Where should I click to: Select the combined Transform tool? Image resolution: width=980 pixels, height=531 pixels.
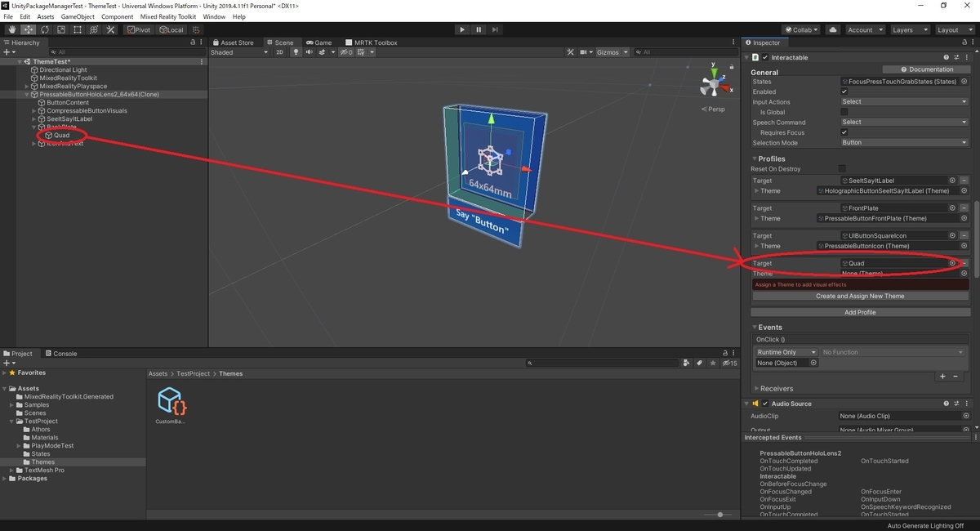[94, 30]
